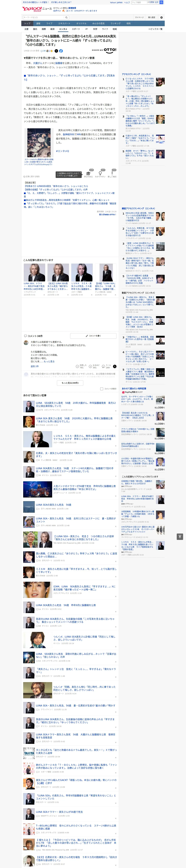
Task: Select the 科学 category
Action: tap(95, 29)
